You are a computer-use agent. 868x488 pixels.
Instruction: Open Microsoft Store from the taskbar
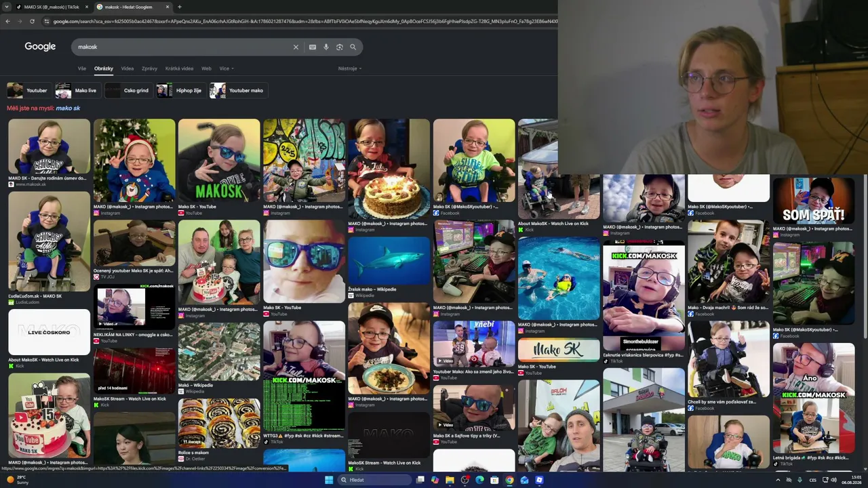[x=494, y=480]
